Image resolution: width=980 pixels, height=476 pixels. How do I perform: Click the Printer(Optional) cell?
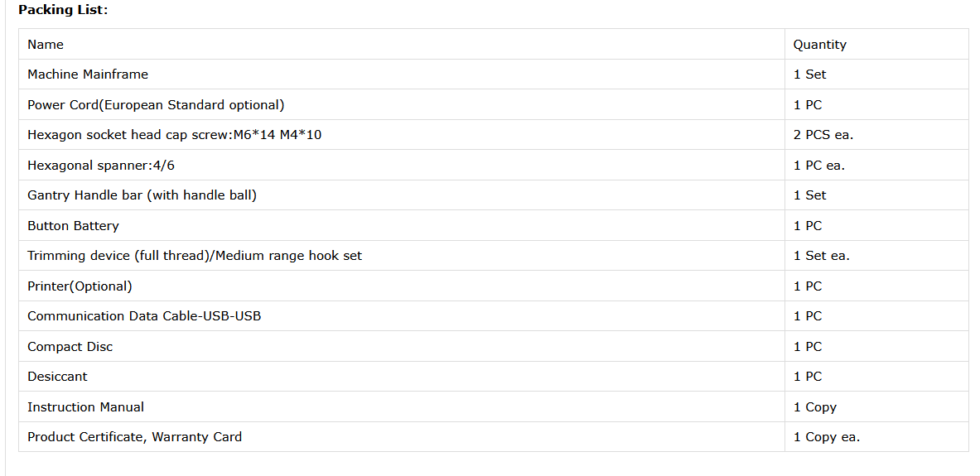(80, 286)
